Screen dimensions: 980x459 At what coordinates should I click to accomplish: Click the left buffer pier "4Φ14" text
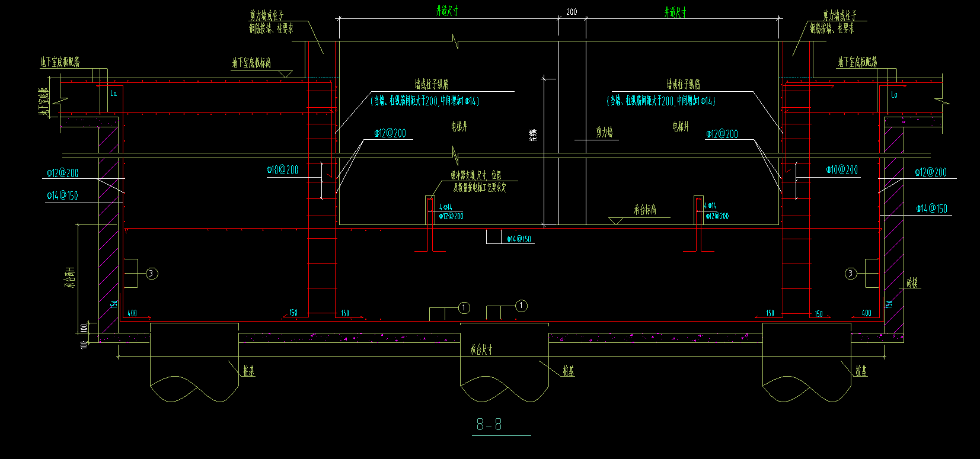(445, 207)
